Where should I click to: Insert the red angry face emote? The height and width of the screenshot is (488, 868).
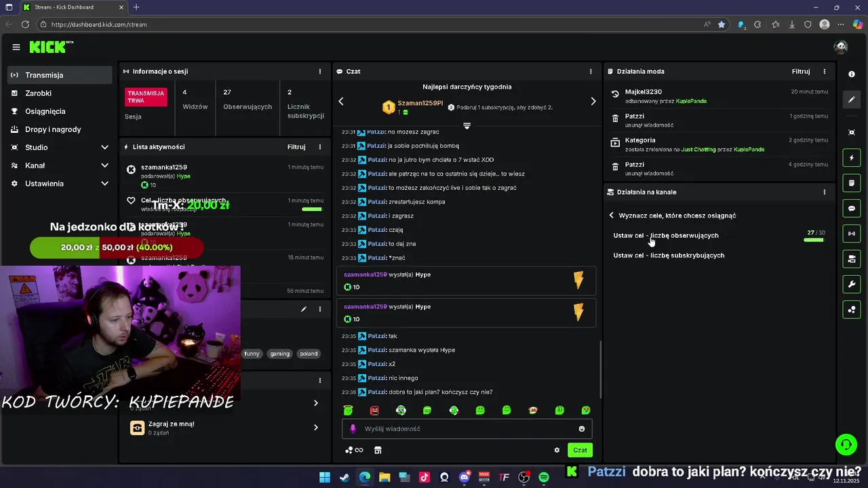coord(374,410)
